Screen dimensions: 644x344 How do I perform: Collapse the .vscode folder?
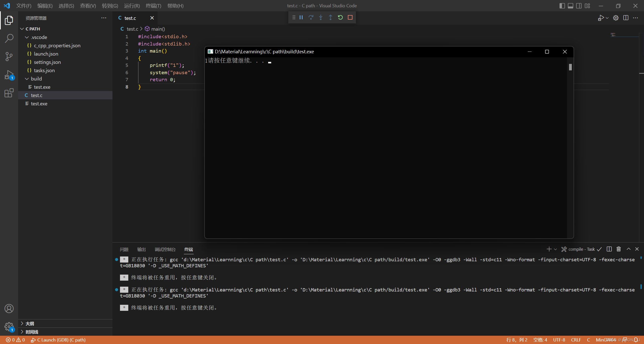click(x=27, y=37)
